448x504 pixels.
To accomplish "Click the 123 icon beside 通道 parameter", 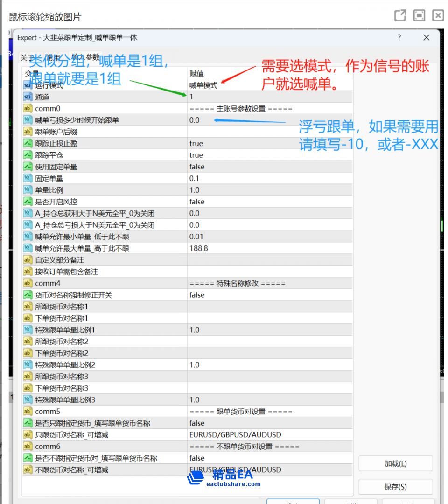I will click(27, 97).
